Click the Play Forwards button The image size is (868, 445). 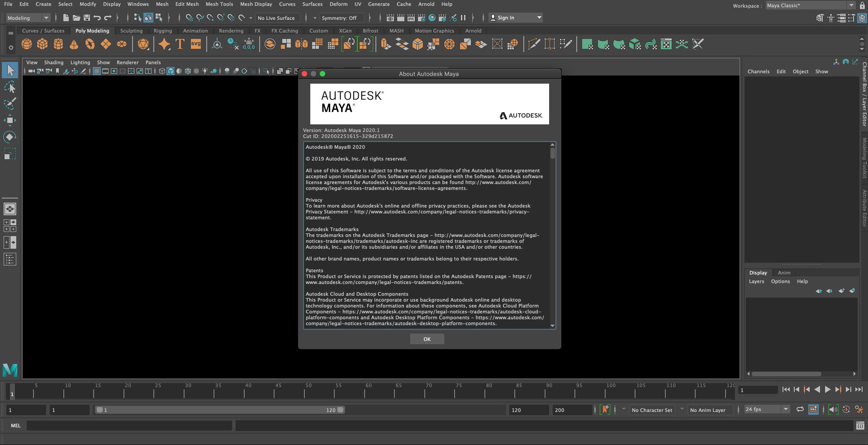(827, 389)
